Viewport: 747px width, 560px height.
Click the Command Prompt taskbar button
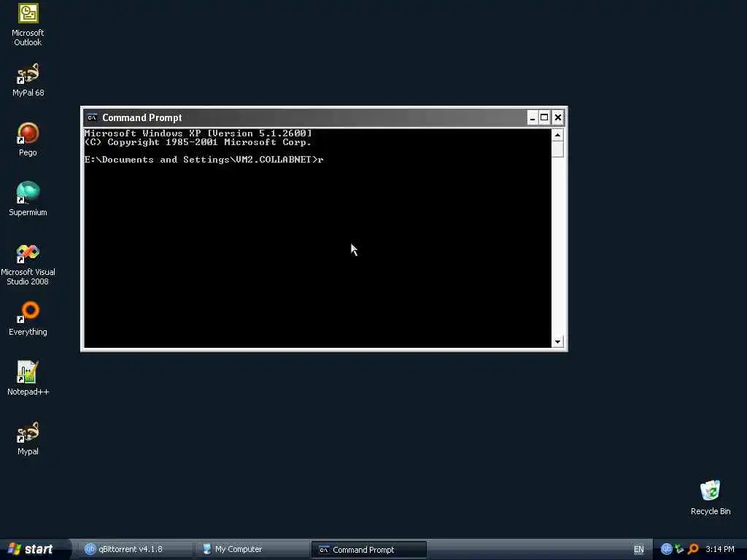[x=368, y=550]
